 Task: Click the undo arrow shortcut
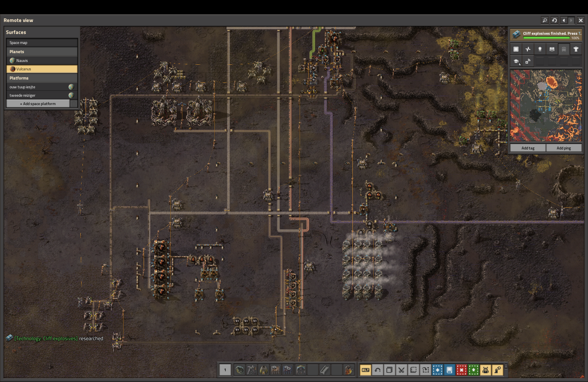(378, 370)
